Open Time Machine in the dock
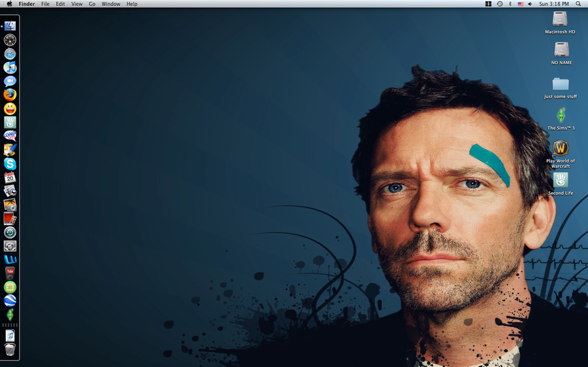 [10, 232]
